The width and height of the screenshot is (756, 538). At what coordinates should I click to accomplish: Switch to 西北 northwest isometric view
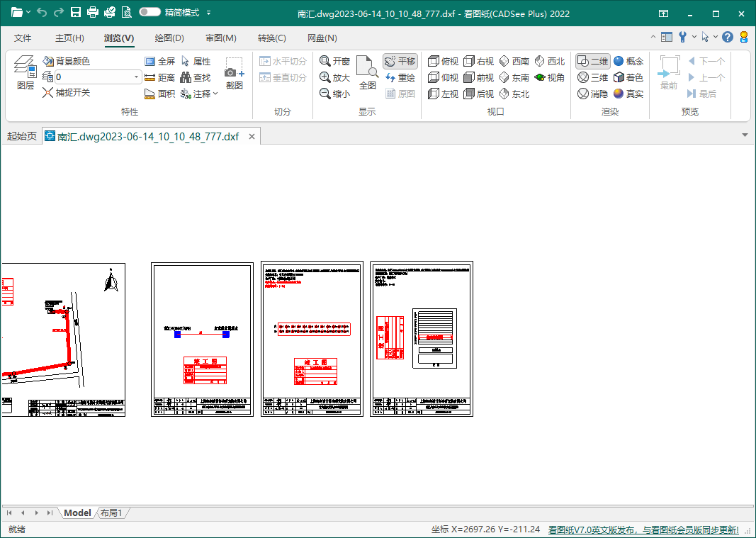(x=550, y=61)
